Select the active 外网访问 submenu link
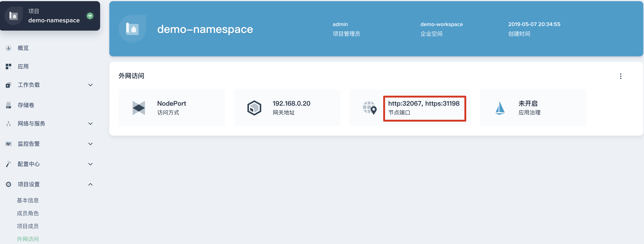Image resolution: width=644 pixels, height=244 pixels. point(28,239)
